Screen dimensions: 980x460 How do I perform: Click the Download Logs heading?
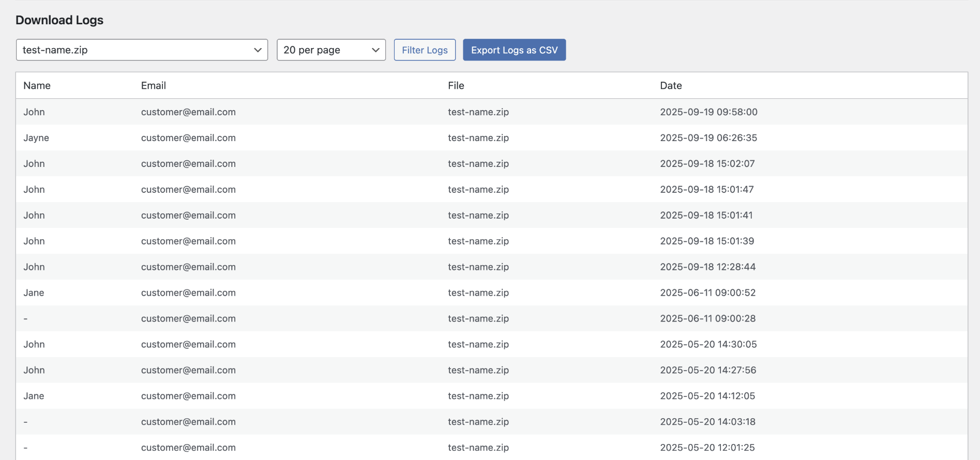click(x=59, y=20)
